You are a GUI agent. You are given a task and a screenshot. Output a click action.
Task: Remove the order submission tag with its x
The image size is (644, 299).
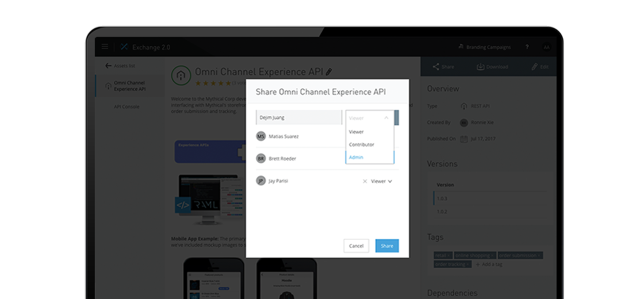pyautogui.click(x=539, y=255)
